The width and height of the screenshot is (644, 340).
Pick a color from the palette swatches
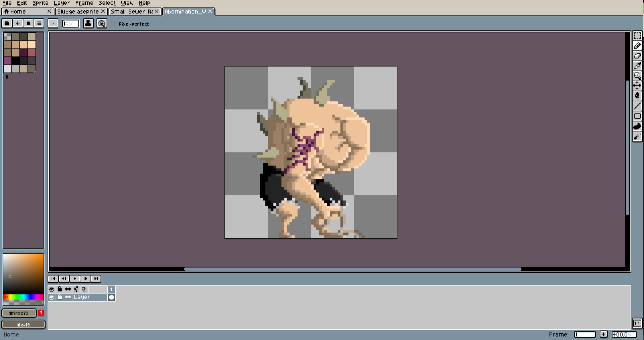tap(15, 45)
